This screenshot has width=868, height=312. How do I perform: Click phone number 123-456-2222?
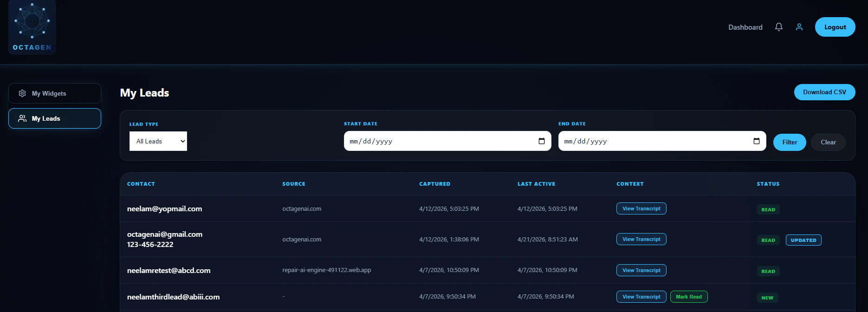tap(150, 245)
